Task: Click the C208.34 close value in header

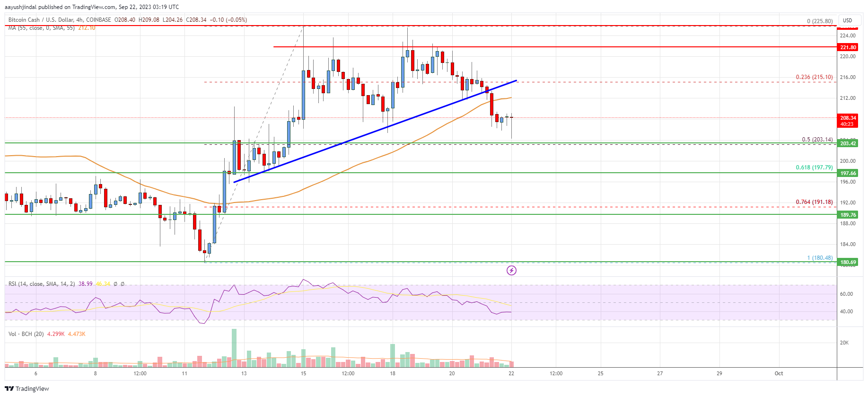Action: (x=197, y=20)
